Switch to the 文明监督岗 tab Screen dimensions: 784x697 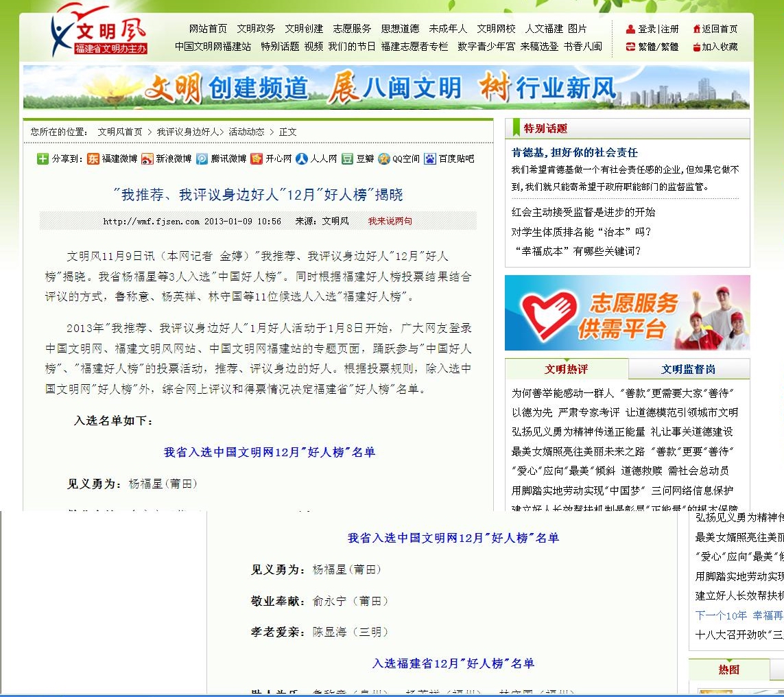coord(688,369)
